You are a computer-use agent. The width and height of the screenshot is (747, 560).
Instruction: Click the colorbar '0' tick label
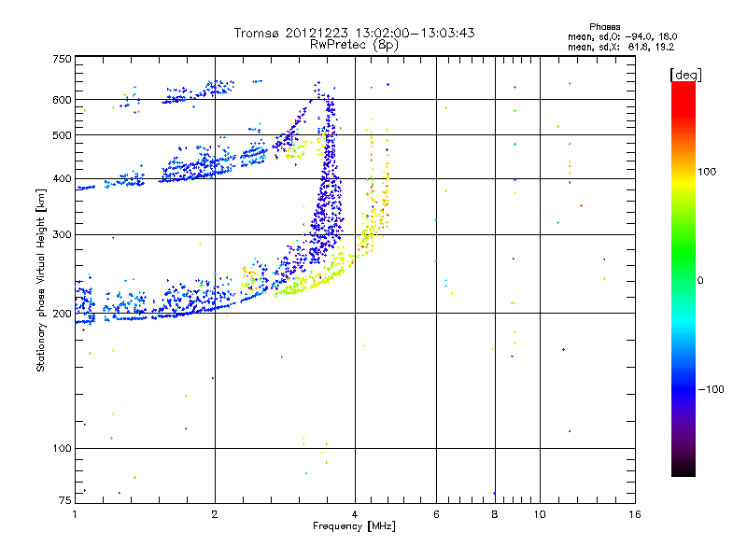pyautogui.click(x=700, y=281)
